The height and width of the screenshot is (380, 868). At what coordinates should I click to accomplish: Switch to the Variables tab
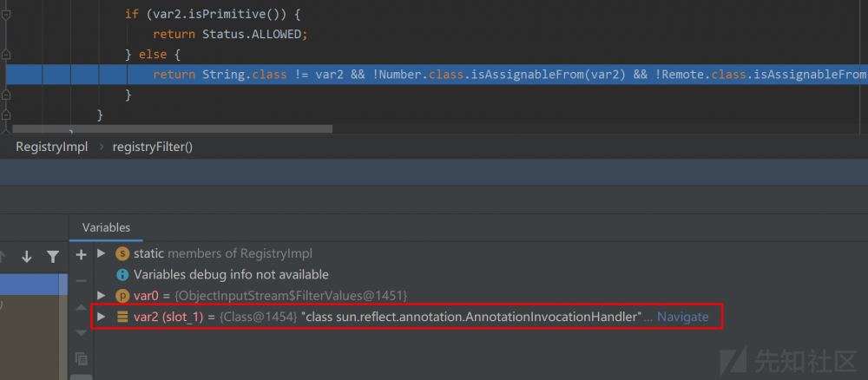point(106,227)
